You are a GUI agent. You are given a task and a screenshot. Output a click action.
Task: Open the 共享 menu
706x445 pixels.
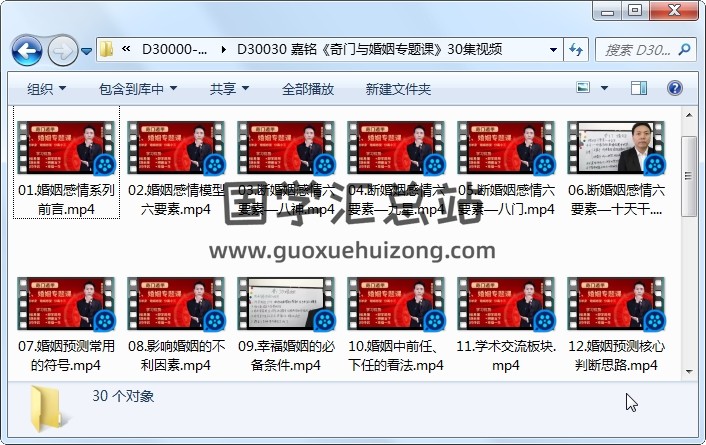229,89
